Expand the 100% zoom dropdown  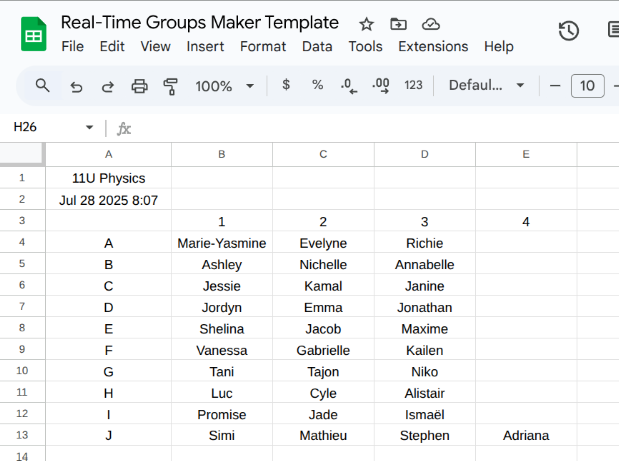point(224,86)
